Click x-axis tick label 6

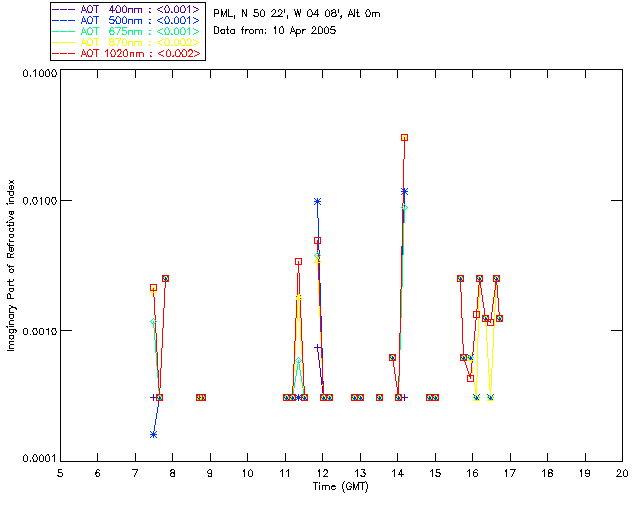[98, 473]
